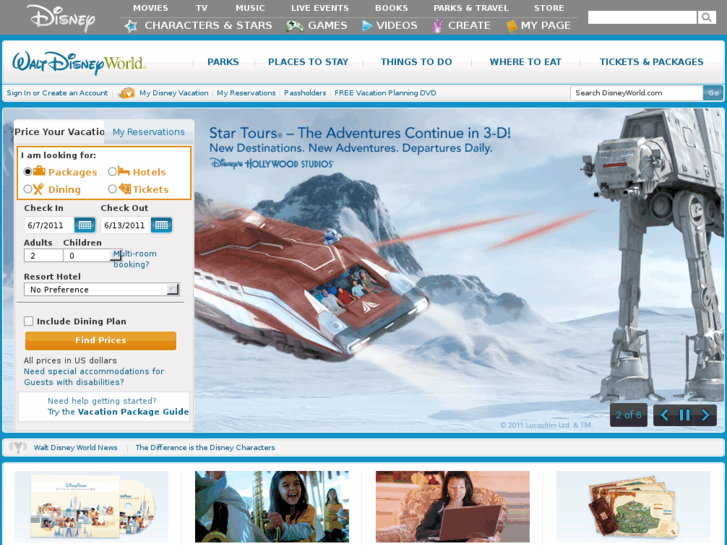Click the Disney logo in top bar

tap(61, 18)
